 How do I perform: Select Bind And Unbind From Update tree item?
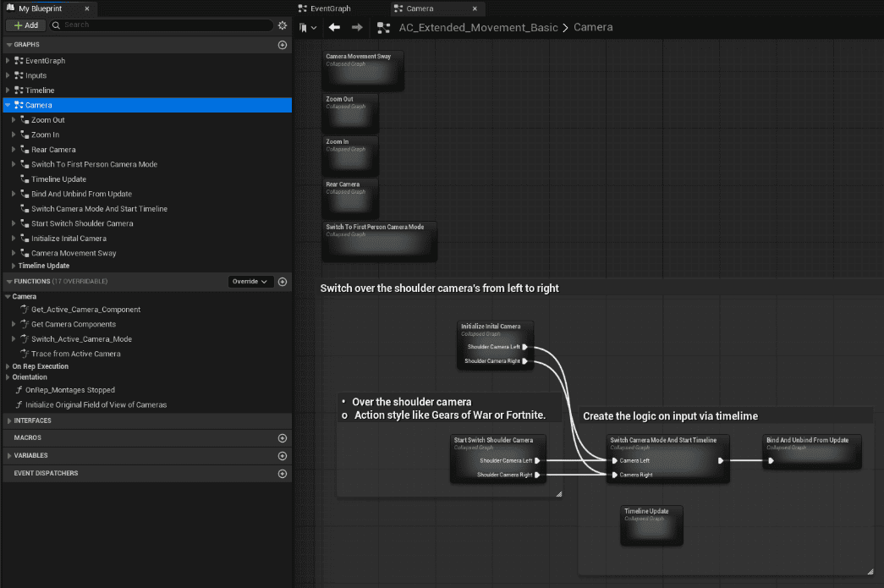click(x=81, y=194)
